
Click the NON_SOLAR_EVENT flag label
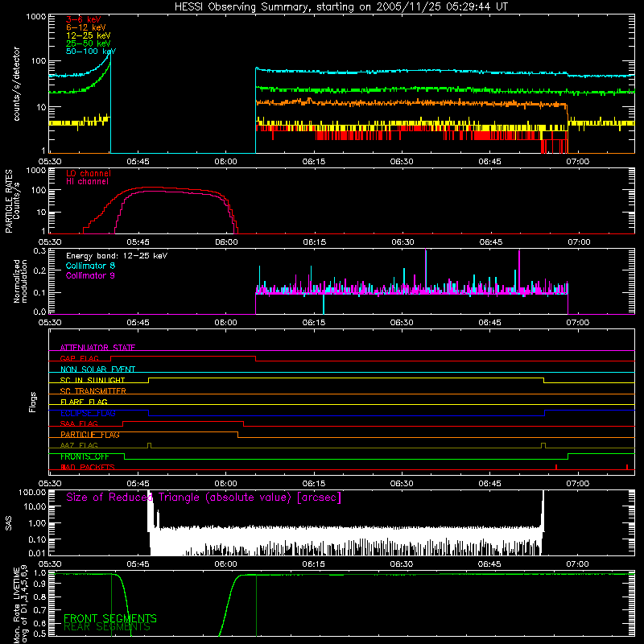point(97,369)
